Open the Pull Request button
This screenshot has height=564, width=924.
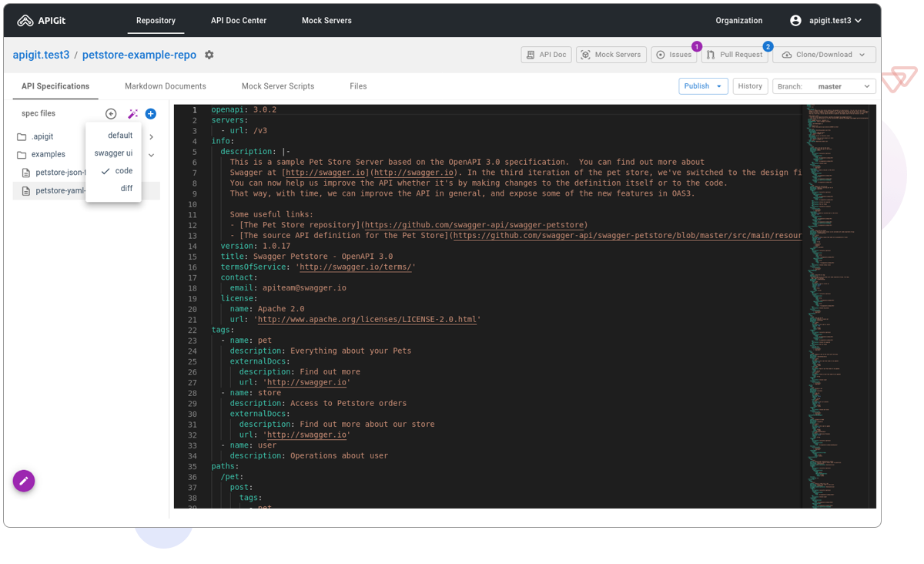click(x=735, y=55)
